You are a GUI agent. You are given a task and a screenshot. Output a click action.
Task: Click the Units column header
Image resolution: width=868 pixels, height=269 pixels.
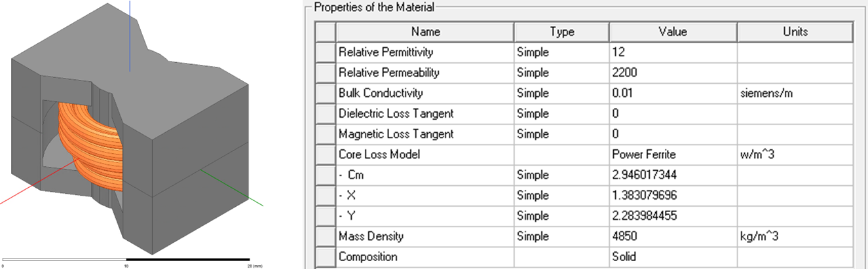795,31
